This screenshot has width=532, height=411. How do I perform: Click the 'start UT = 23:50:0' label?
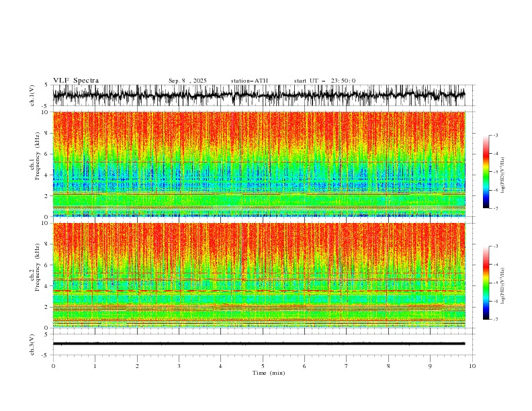(324, 81)
